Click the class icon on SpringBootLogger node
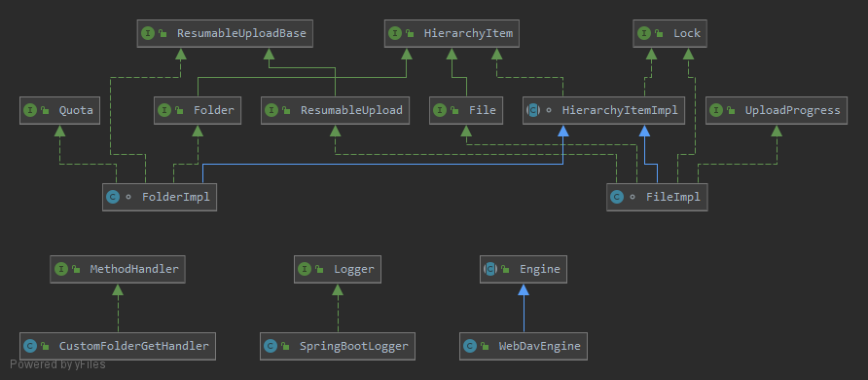Screen dimensions: 868x380 click(271, 346)
